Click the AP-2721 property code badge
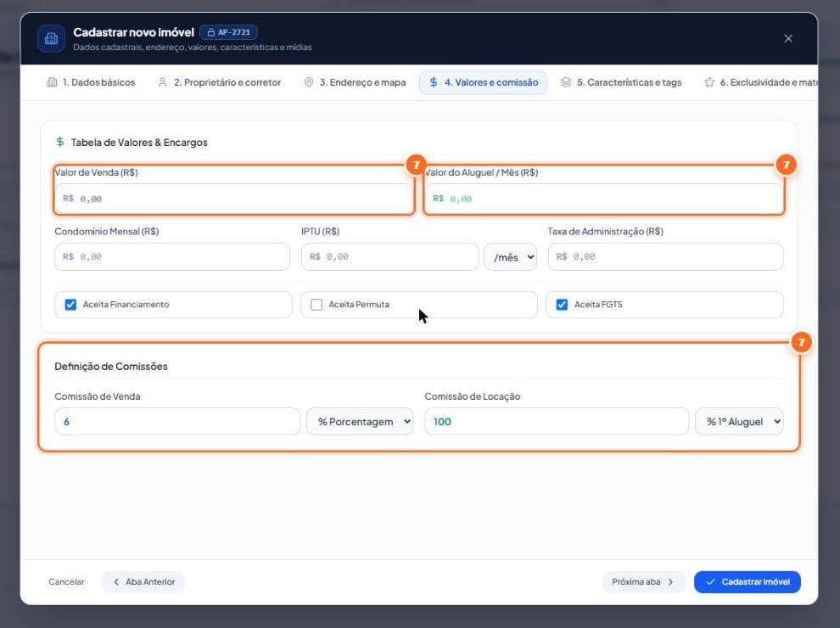840x628 pixels. [x=229, y=33]
